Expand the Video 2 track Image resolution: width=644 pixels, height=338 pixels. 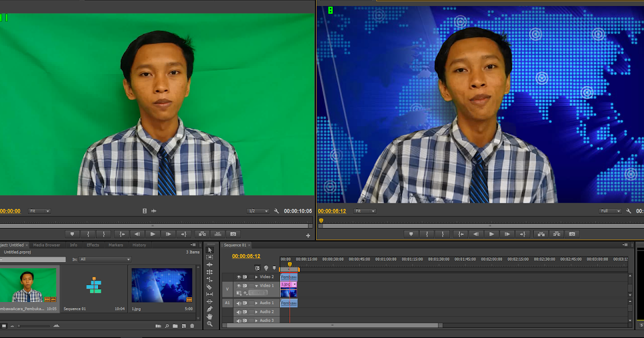(x=257, y=277)
